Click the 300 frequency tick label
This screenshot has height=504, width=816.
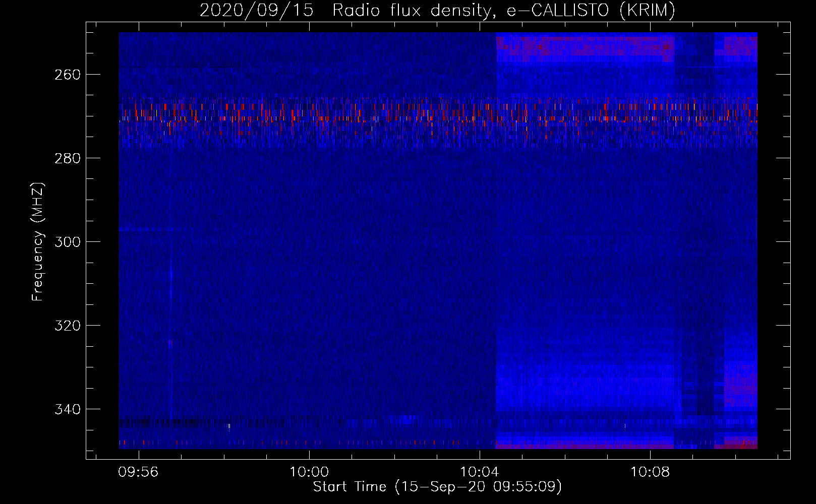click(67, 242)
